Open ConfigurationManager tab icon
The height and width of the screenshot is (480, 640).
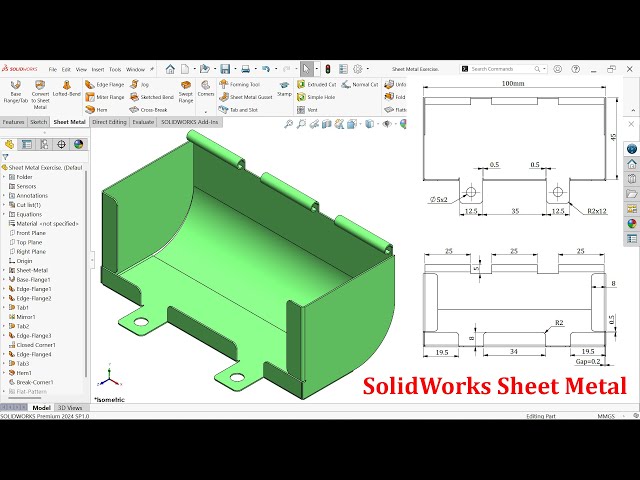44,144
